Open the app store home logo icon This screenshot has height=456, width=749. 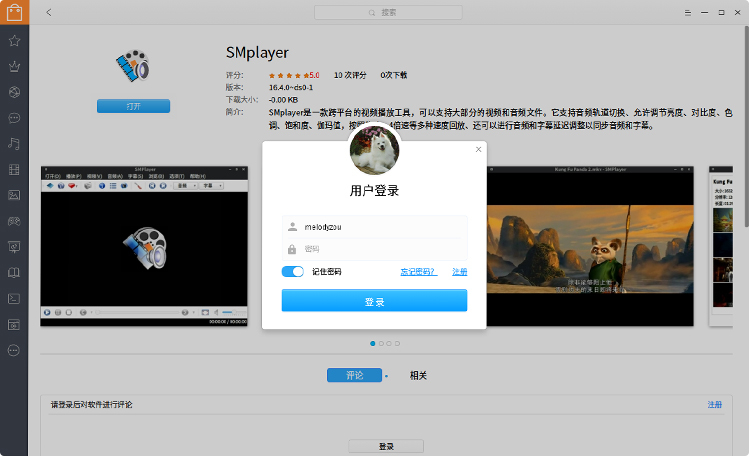coord(14,12)
